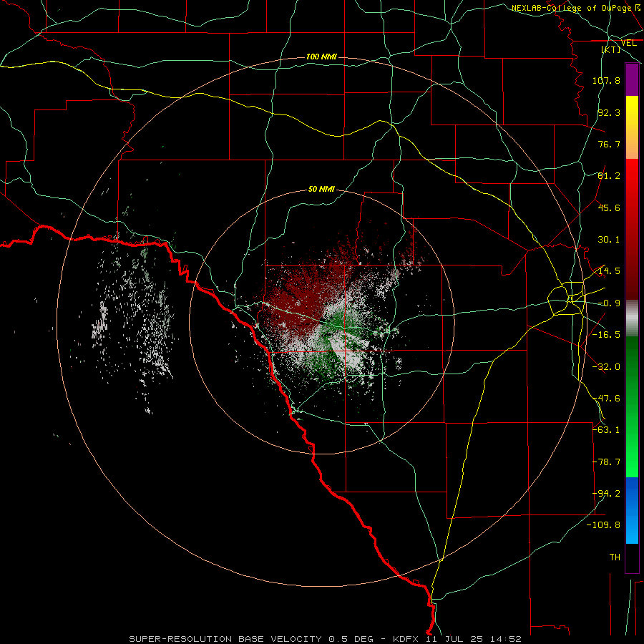Click the 14.5 velocity scale value
This screenshot has height=644, width=644.
[x=609, y=271]
